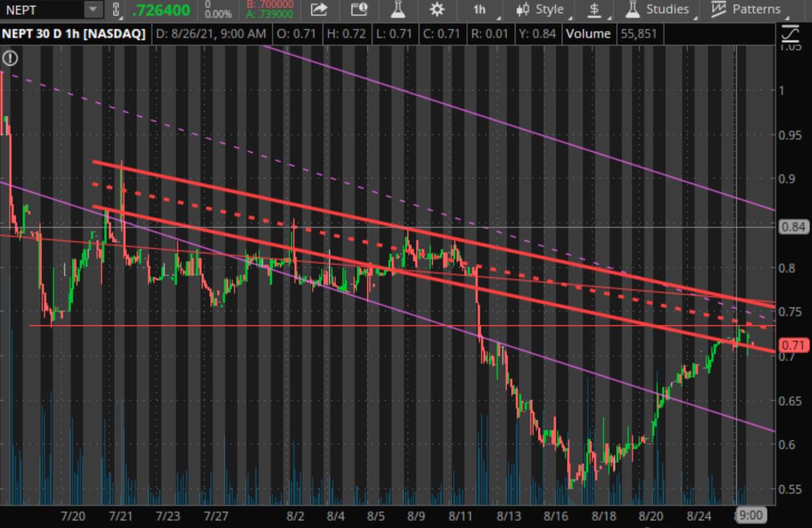Click the D: 8/26/21, 9:00 AM field
Image resolution: width=812 pixels, height=528 pixels.
pos(211,34)
